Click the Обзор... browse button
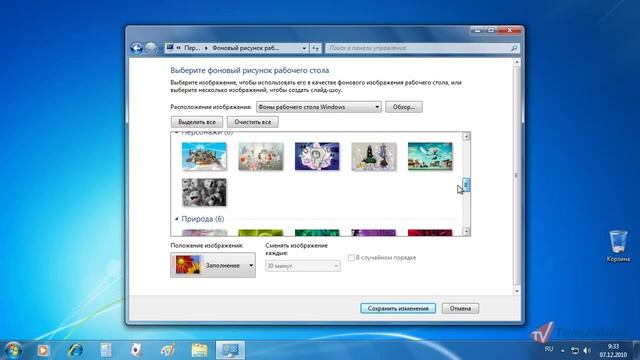The image size is (640, 360). point(404,107)
